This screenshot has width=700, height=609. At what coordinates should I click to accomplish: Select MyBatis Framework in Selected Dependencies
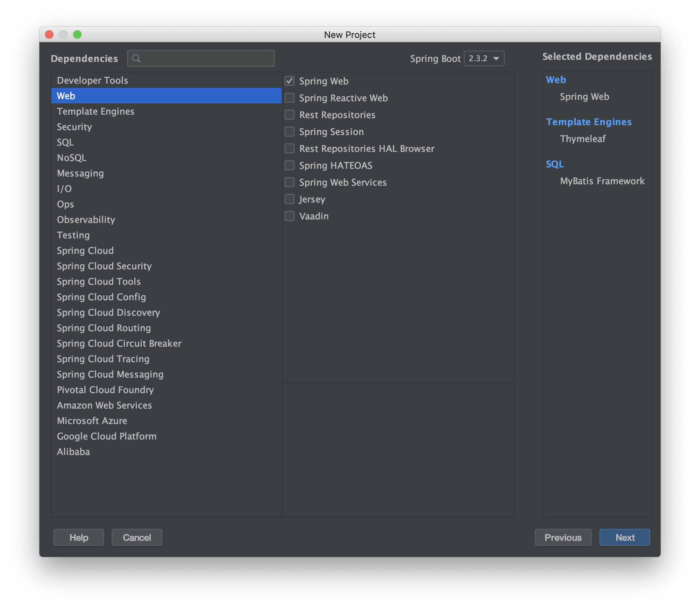click(x=602, y=181)
